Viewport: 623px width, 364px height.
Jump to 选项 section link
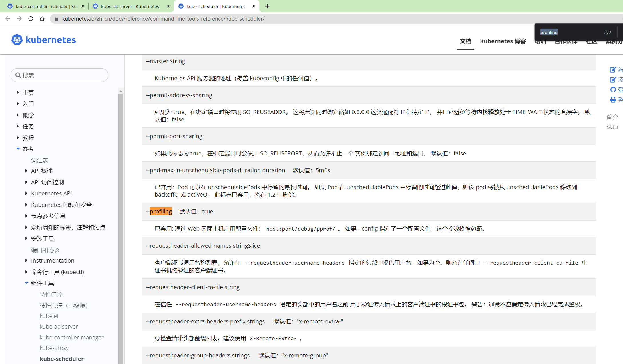(612, 127)
